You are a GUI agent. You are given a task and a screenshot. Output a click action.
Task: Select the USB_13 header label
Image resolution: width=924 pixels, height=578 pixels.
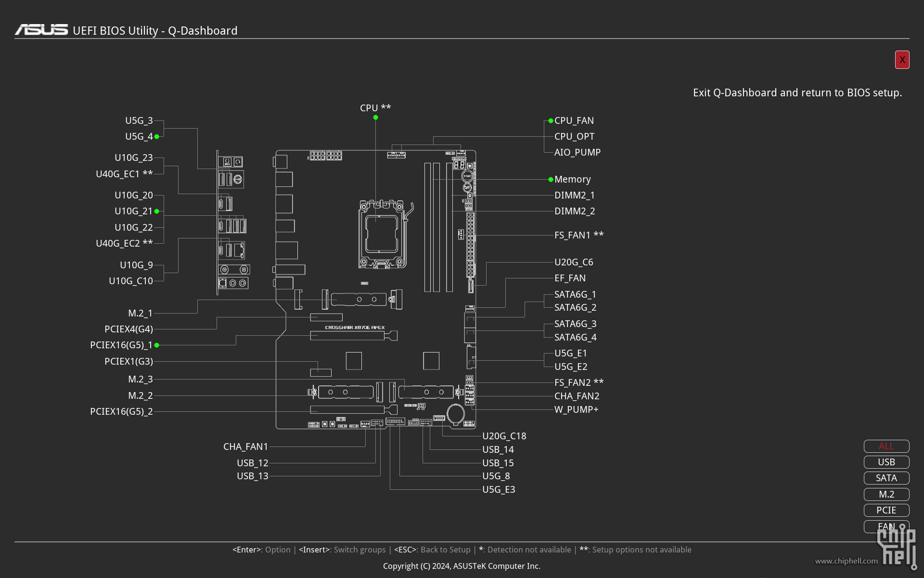[x=252, y=476]
